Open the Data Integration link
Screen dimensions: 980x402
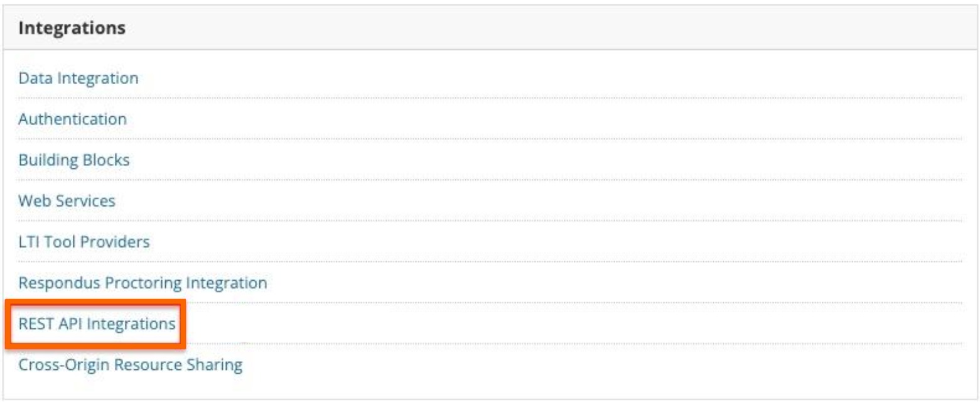tap(78, 79)
